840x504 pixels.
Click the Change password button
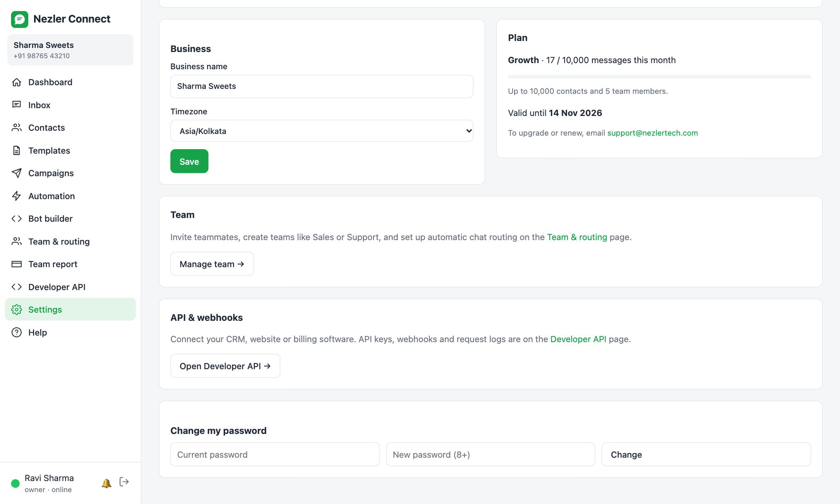coord(706,454)
